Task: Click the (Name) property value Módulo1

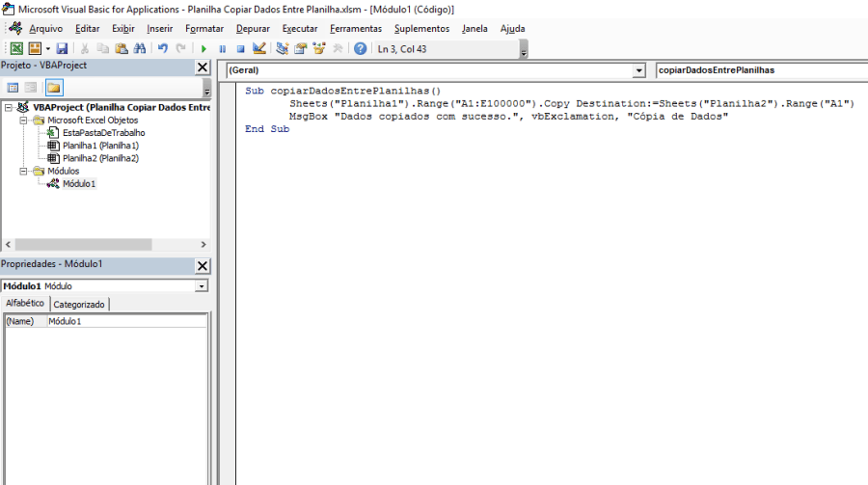Action: pos(126,321)
